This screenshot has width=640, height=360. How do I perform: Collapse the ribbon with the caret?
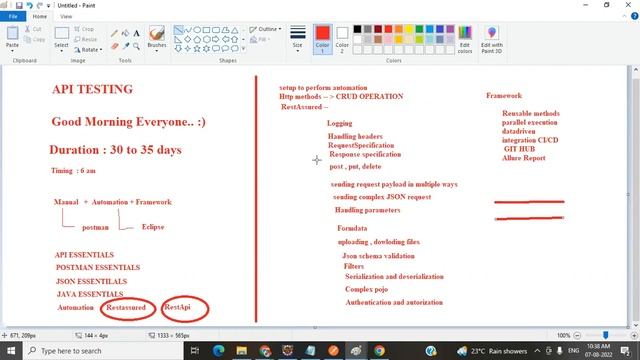[624, 16]
